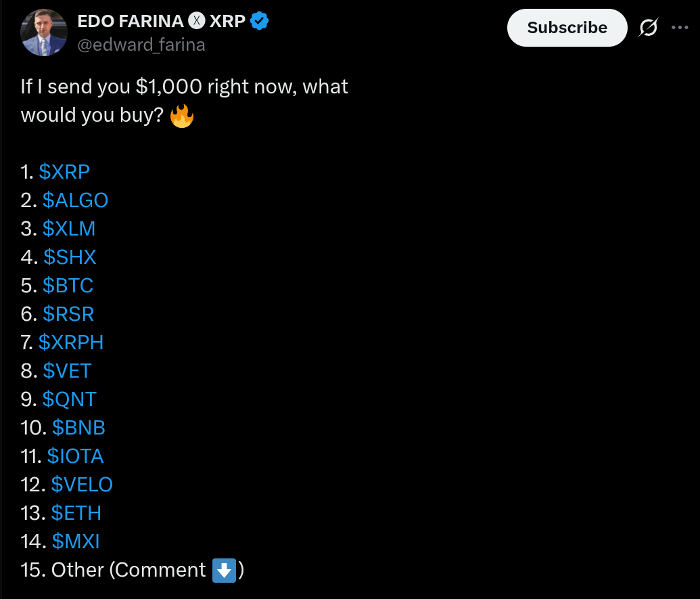
Task: Click the $MXI cashtag link
Action: tap(76, 541)
